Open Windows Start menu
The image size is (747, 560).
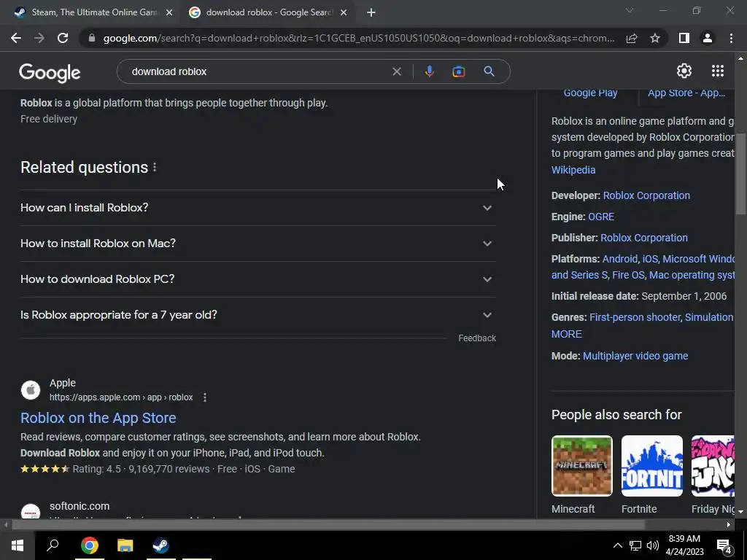click(18, 545)
